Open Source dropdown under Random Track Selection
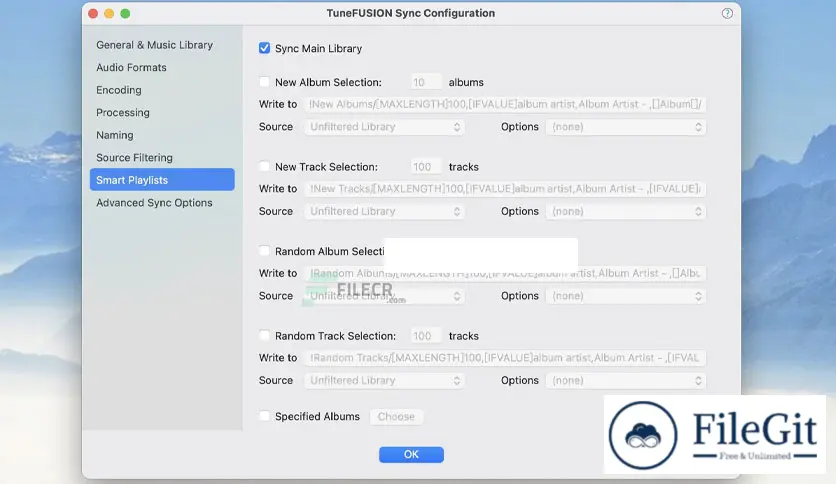 (x=384, y=380)
